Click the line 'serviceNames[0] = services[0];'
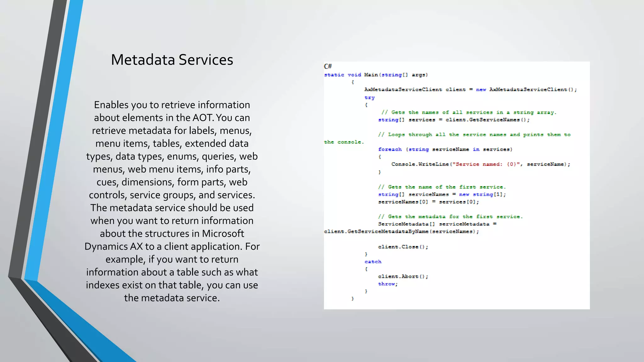Viewport: 644px width, 362px height. coord(428,202)
